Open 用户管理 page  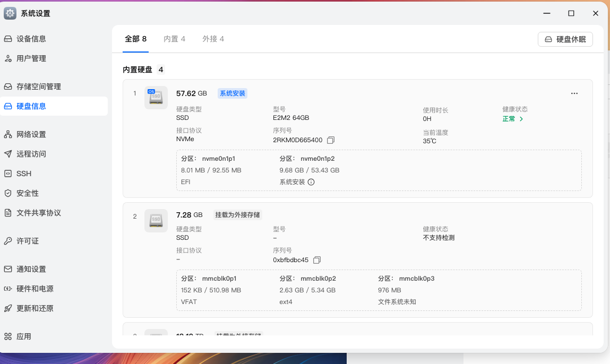point(31,58)
